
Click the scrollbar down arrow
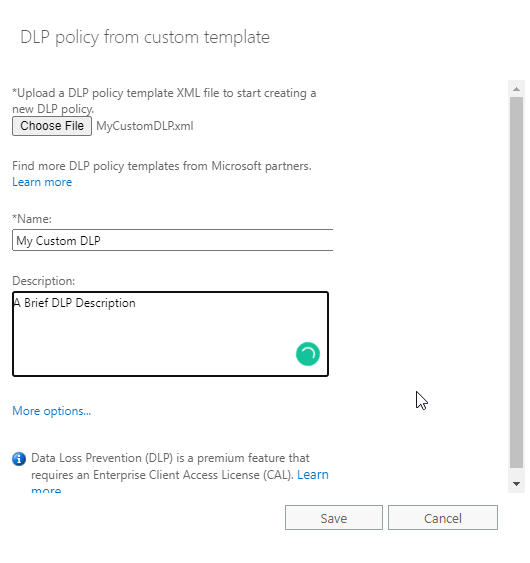516,484
